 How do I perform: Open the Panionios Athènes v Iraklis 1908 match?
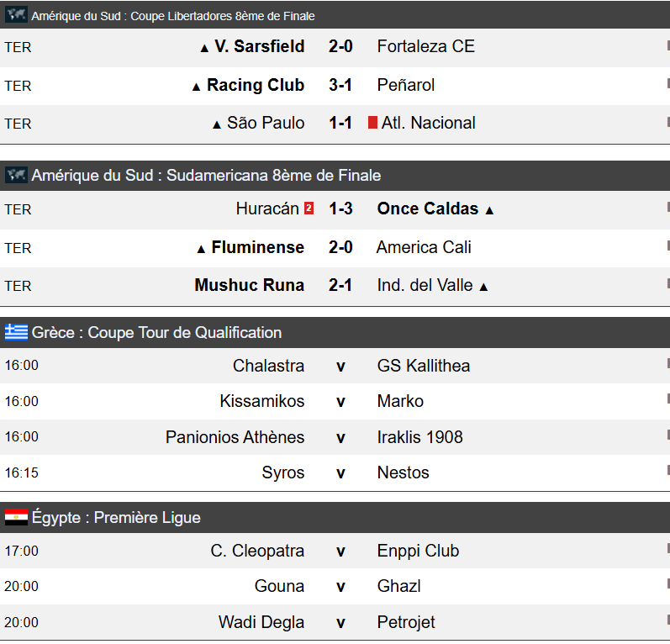(x=340, y=437)
